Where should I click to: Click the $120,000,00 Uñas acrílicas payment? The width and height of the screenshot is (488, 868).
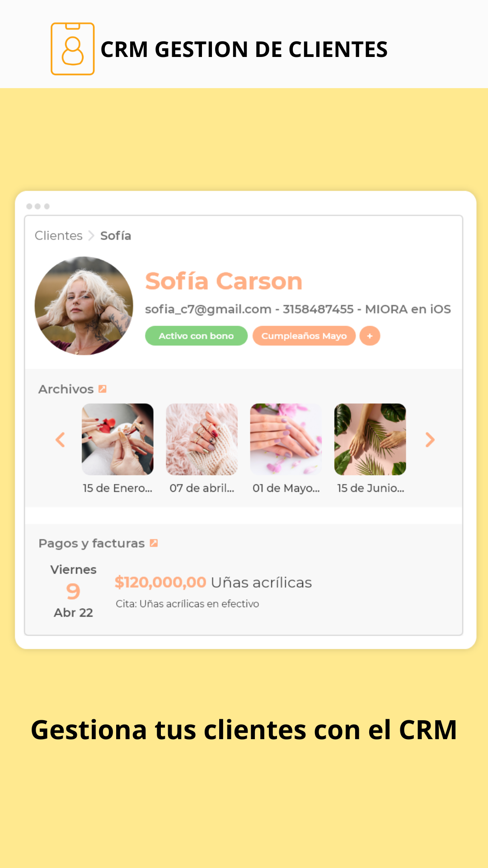pyautogui.click(x=213, y=582)
